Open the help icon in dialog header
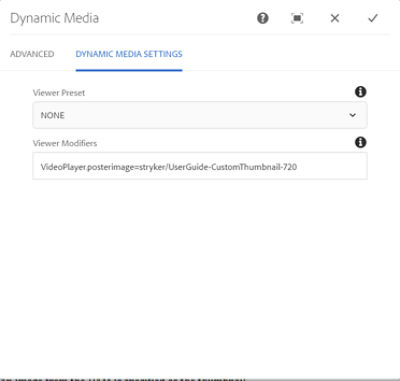This screenshot has width=400, height=381. tap(263, 18)
